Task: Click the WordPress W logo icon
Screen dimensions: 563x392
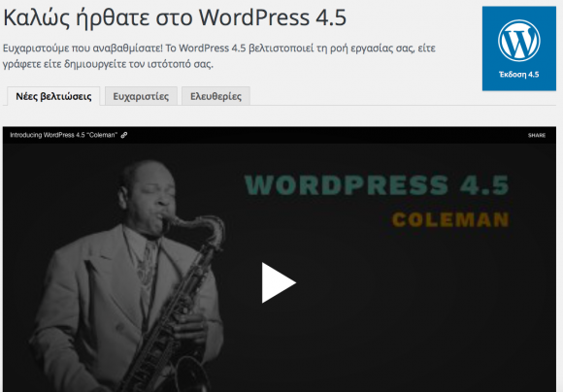Action: coord(519,41)
